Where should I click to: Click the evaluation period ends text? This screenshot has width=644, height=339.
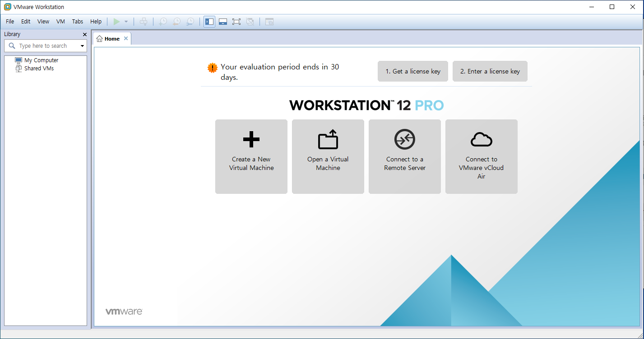coord(280,72)
